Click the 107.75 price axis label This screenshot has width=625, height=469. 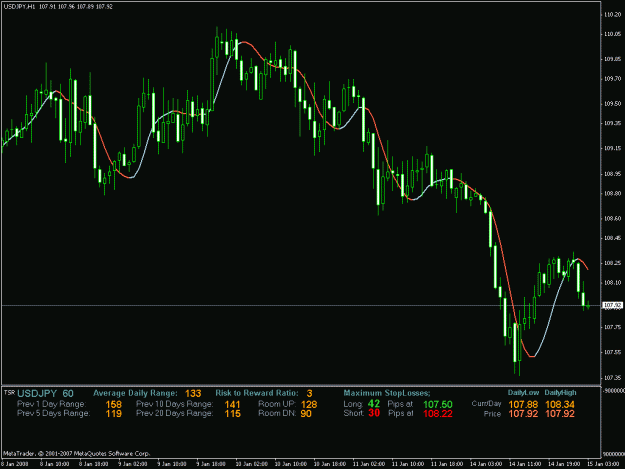613,327
